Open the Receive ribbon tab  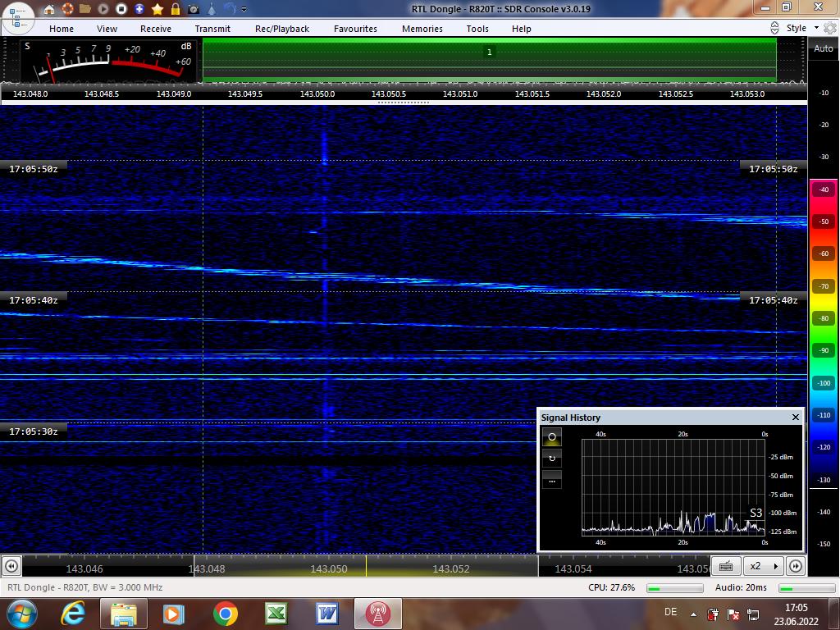point(156,29)
